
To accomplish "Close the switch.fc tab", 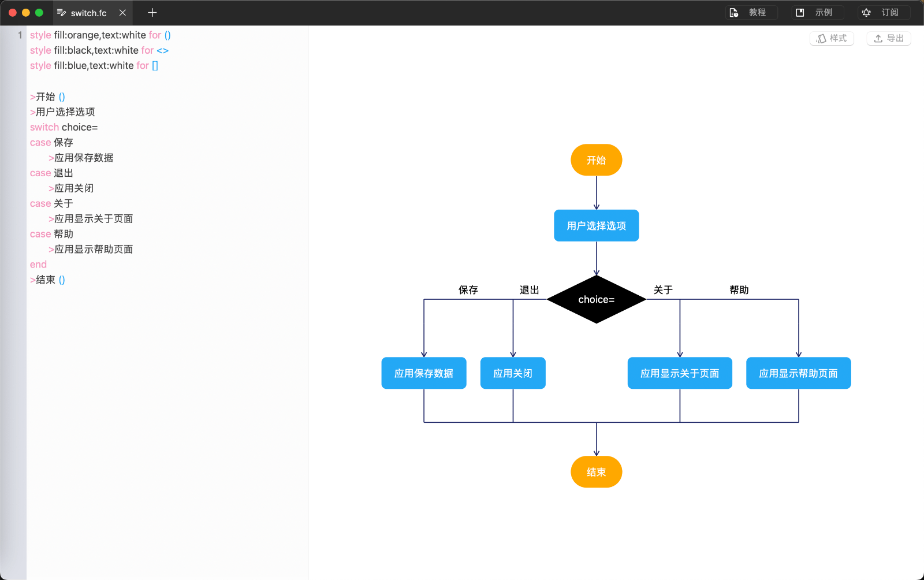I will click(x=122, y=13).
